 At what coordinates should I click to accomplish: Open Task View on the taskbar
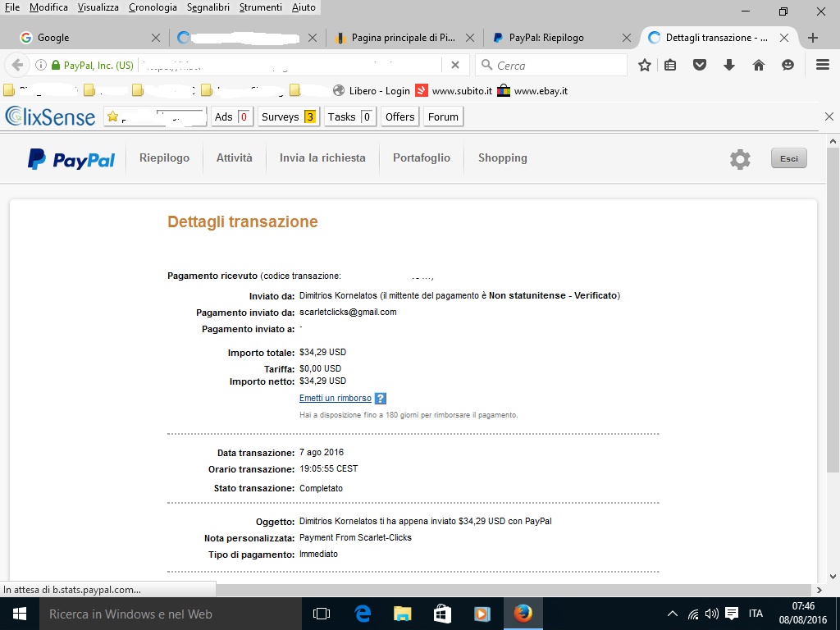click(322, 614)
